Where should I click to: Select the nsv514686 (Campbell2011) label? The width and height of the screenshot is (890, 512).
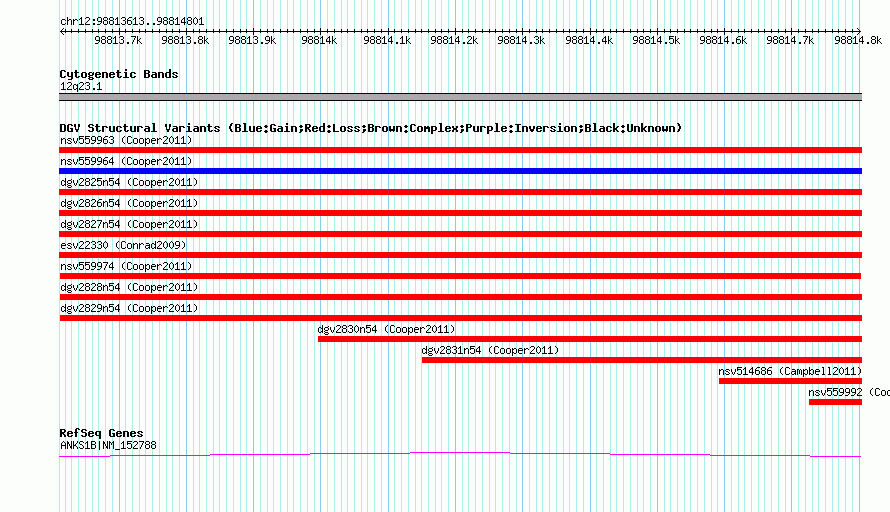pyautogui.click(x=790, y=371)
